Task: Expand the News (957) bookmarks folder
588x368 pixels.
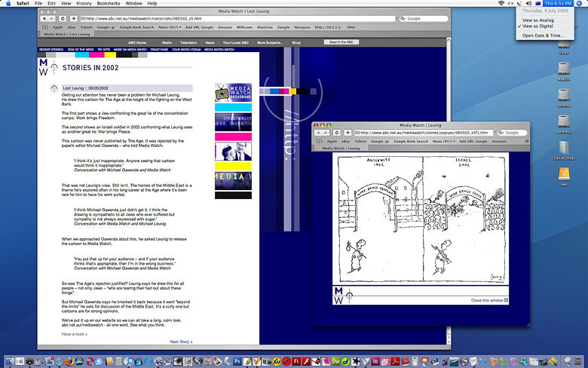Action: tap(170, 27)
